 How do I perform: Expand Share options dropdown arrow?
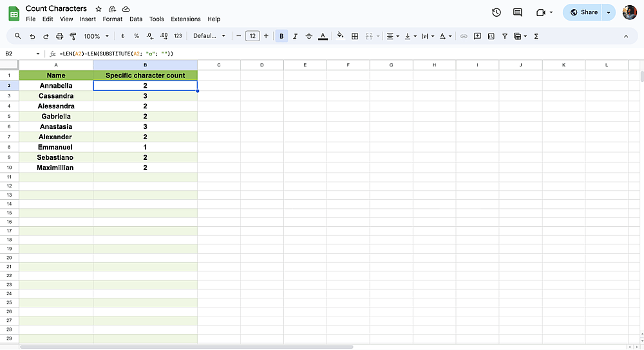[609, 12]
